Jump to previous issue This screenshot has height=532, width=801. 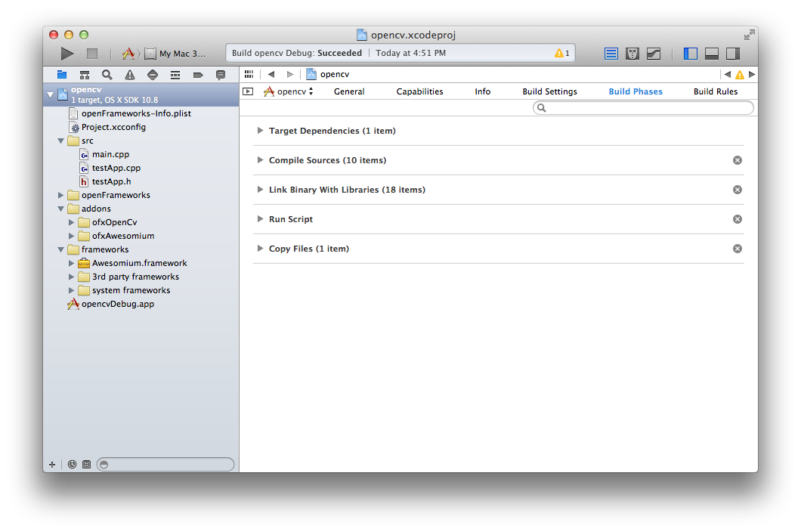(x=728, y=74)
